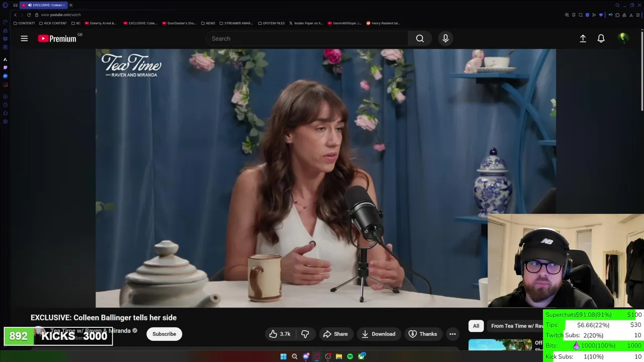Dislike the video
Image resolution: width=644 pixels, height=362 pixels.
pyautogui.click(x=305, y=334)
